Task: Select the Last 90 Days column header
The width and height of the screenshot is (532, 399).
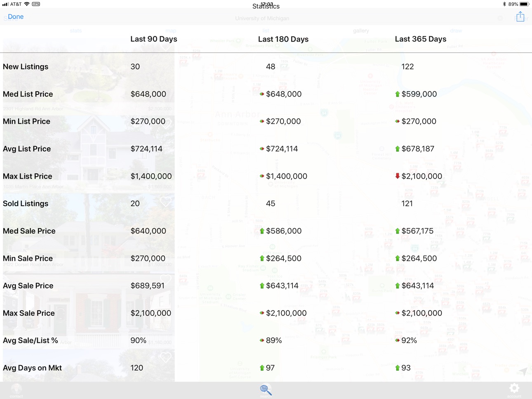Action: click(x=154, y=39)
